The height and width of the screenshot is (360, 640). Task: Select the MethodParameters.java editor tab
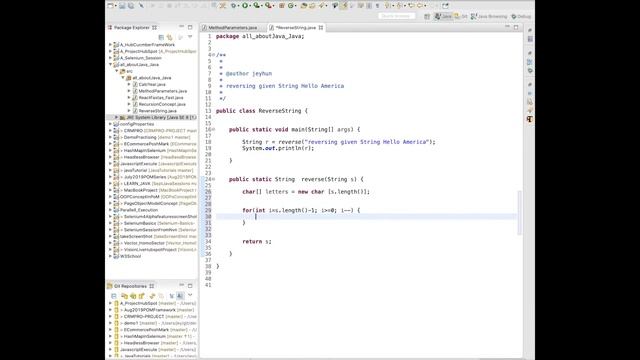pyautogui.click(x=232, y=28)
